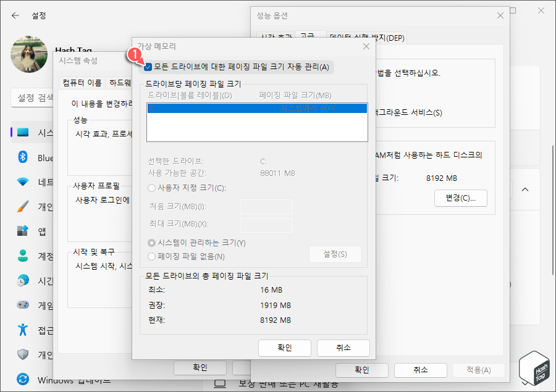
Task: Open the 게임 controller icon
Action: click(22, 305)
